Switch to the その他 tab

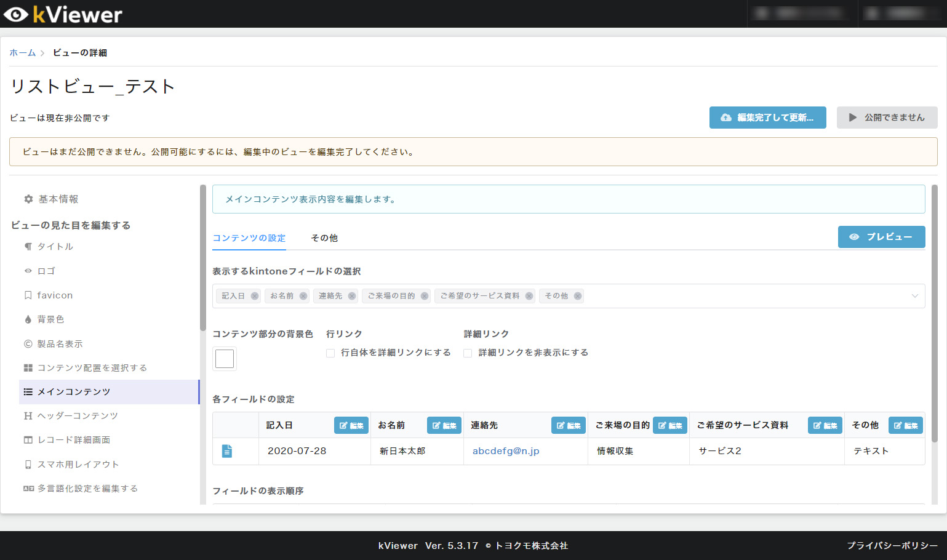click(324, 238)
